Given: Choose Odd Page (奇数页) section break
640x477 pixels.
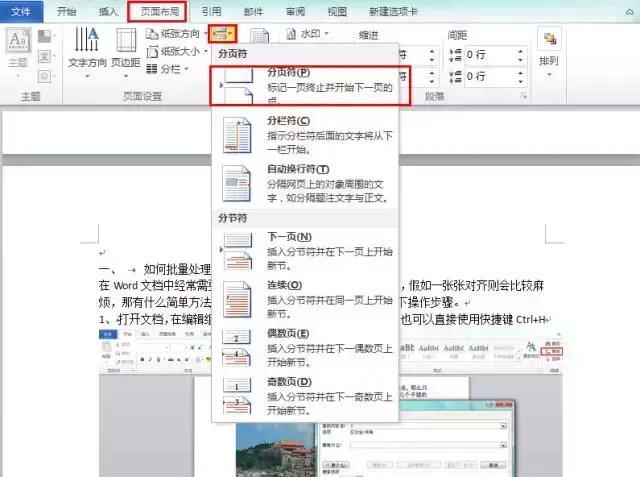Looking at the screenshot, I should point(305,396).
